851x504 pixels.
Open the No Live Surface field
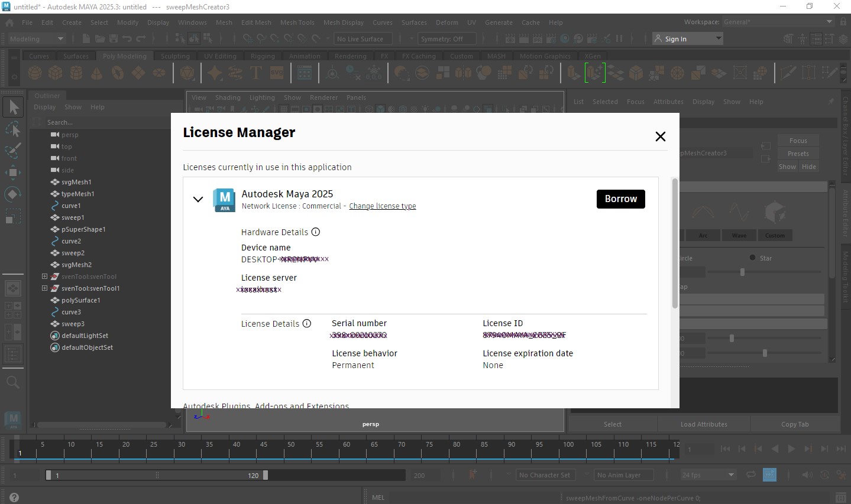coord(363,39)
